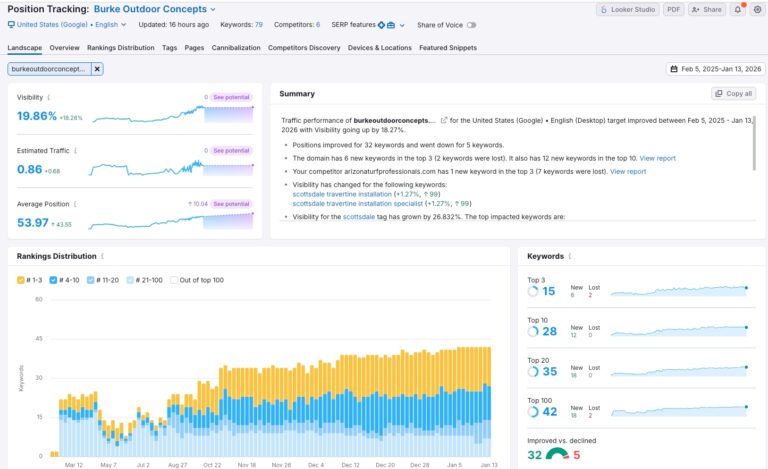Click calendar icon in date range

(x=674, y=69)
